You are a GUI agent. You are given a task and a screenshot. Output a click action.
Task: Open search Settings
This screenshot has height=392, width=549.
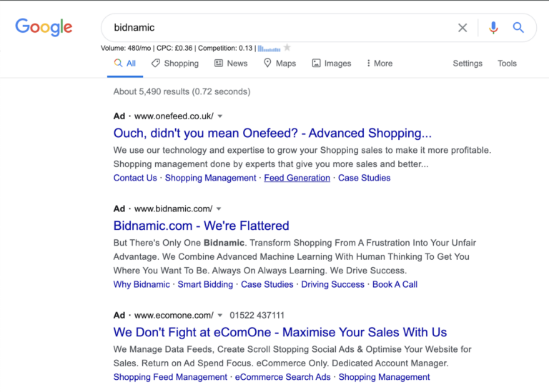[x=468, y=64]
